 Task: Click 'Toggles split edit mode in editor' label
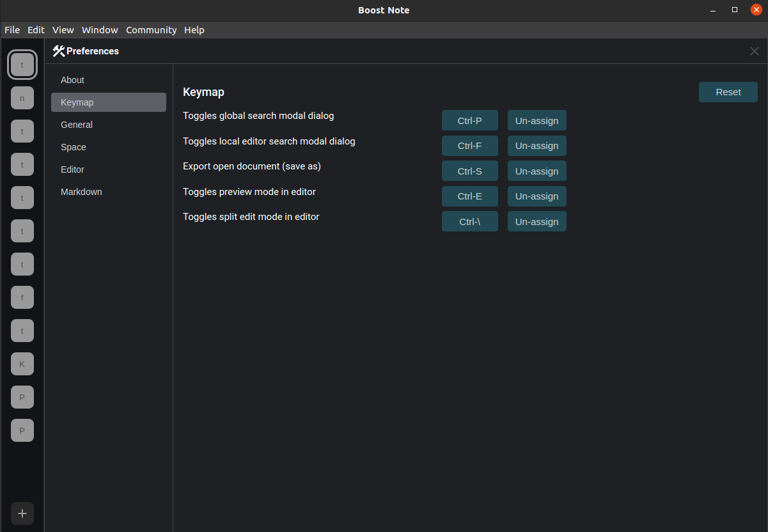coord(251,217)
